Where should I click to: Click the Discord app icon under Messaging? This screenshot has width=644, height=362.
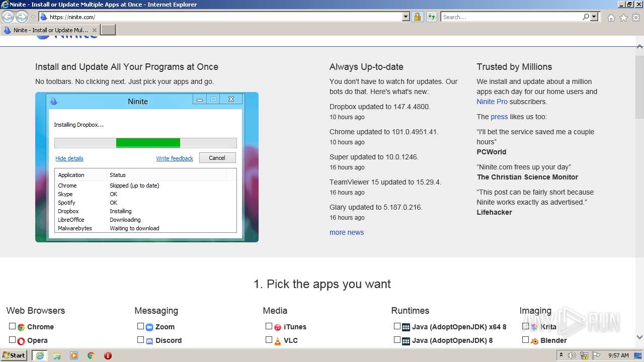[149, 340]
